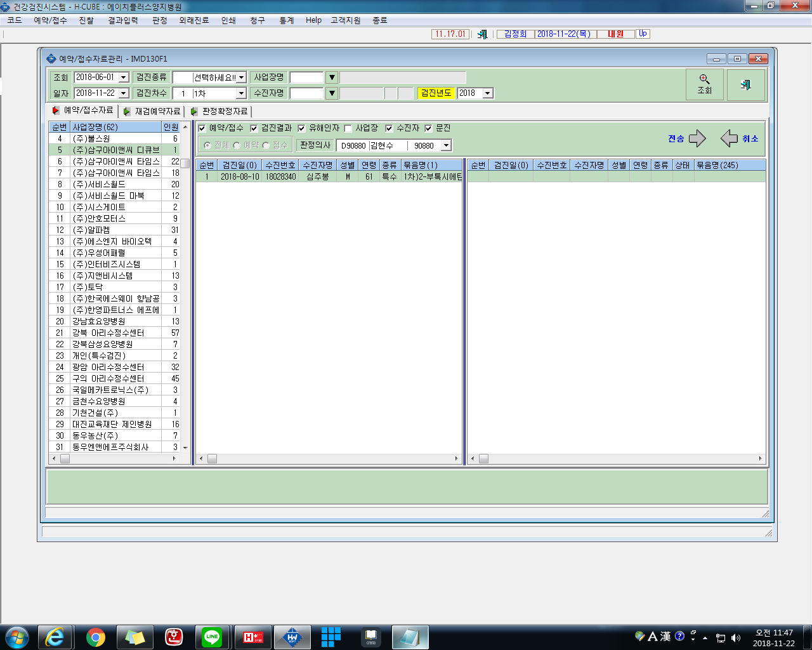
Task: Launch Chrome from the taskbar
Action: [96, 637]
